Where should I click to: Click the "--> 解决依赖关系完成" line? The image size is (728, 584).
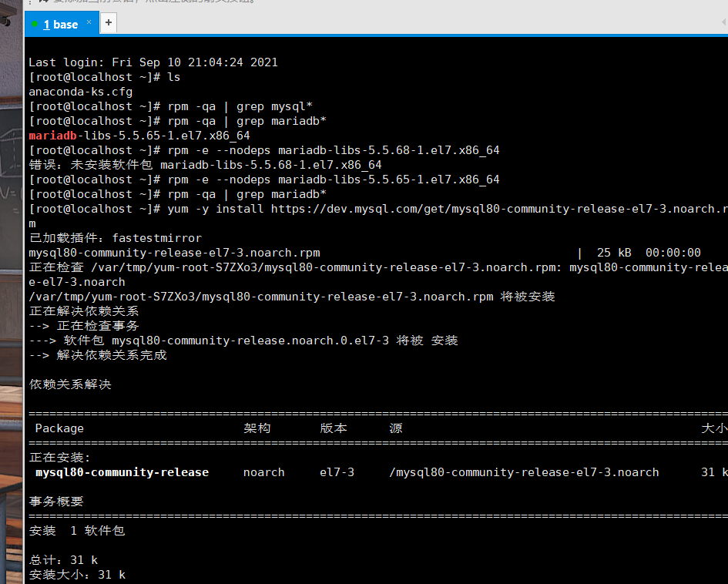tap(98, 355)
